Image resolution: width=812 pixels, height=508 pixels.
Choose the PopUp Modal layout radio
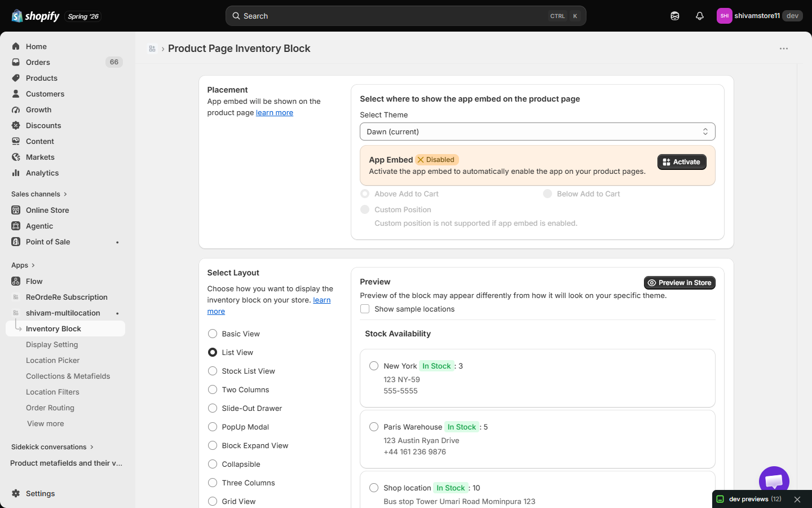coord(213,427)
